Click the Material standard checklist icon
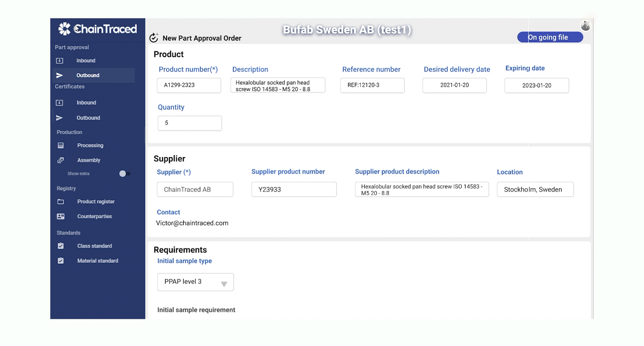This screenshot has width=644, height=346. pos(61,261)
